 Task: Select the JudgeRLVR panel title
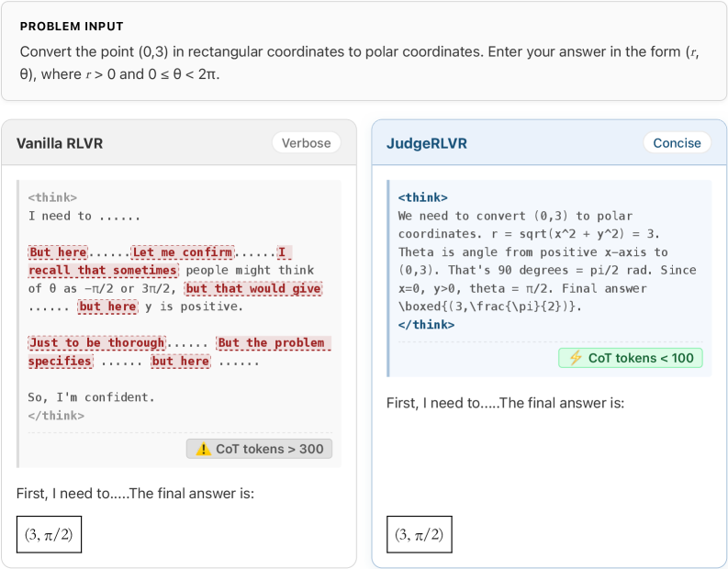coord(427,143)
